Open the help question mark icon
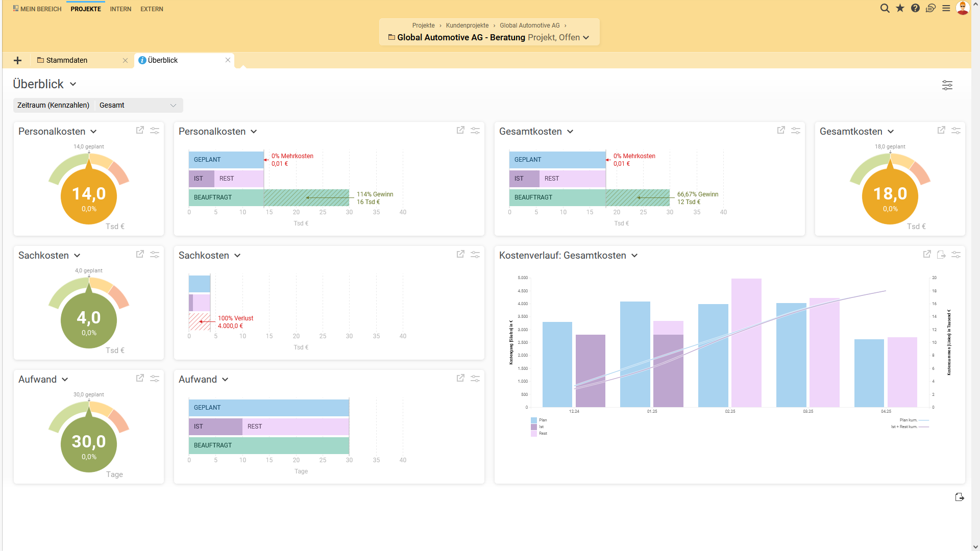The image size is (980, 551). (915, 8)
